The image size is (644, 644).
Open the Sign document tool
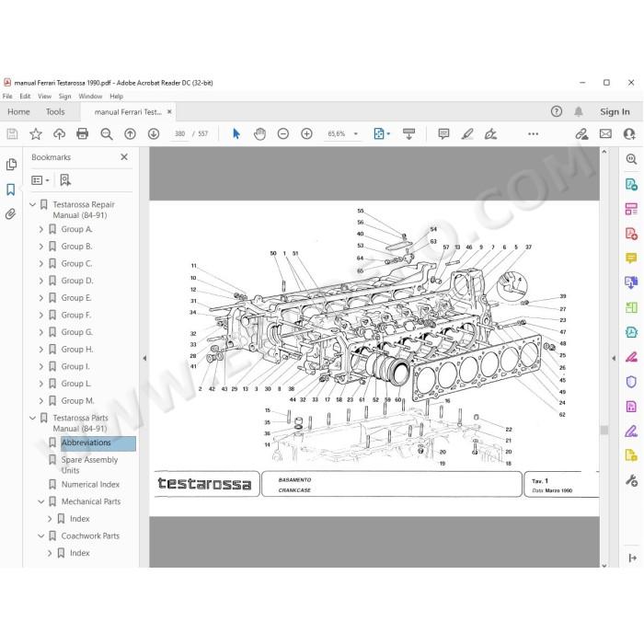[490, 134]
